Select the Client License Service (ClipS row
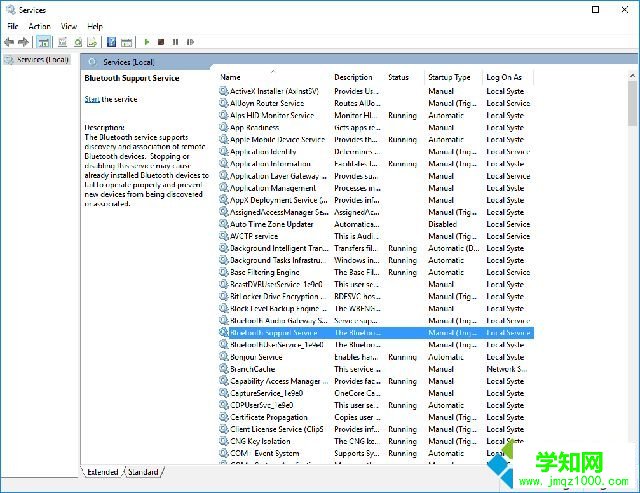 (x=376, y=429)
